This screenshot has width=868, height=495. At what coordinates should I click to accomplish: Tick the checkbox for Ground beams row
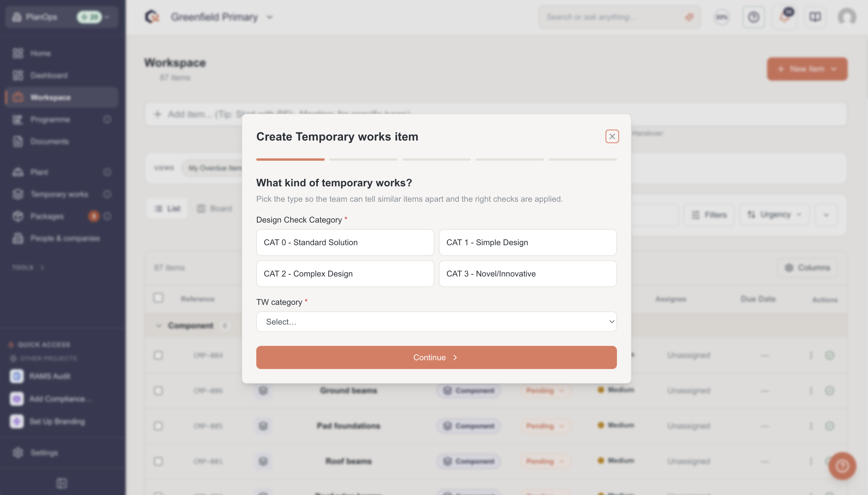[x=158, y=390]
